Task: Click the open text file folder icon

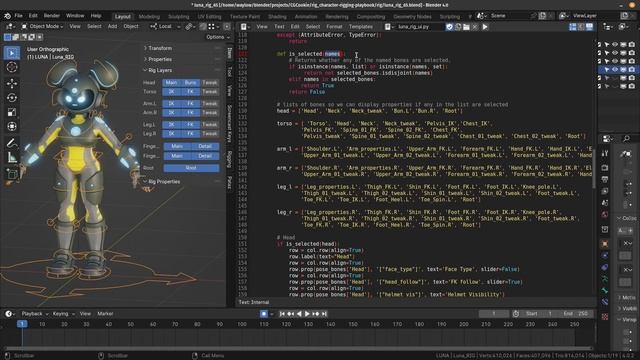Action: pyautogui.click(x=466, y=27)
